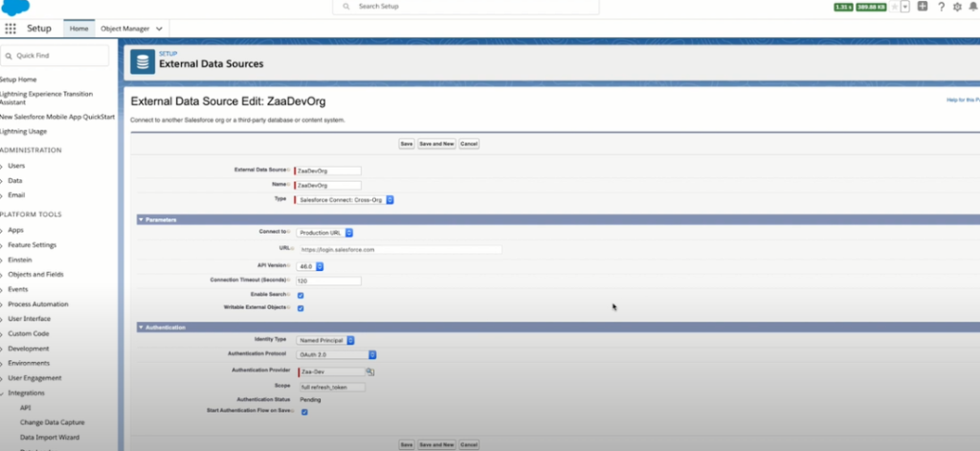This screenshot has height=451, width=980.
Task: Open the App Launcher grid icon
Action: click(11, 29)
